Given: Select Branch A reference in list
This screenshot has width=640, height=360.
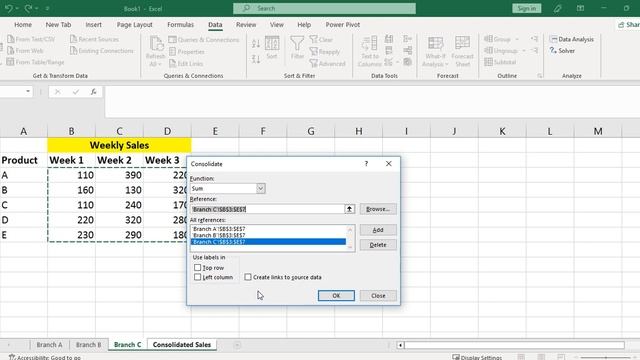Looking at the screenshot, I should (x=268, y=229).
